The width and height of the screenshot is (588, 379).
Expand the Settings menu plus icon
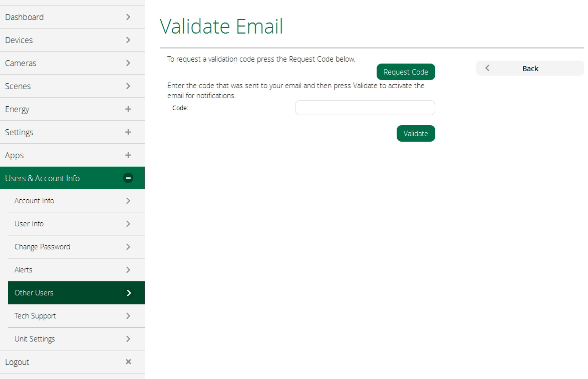click(x=128, y=132)
